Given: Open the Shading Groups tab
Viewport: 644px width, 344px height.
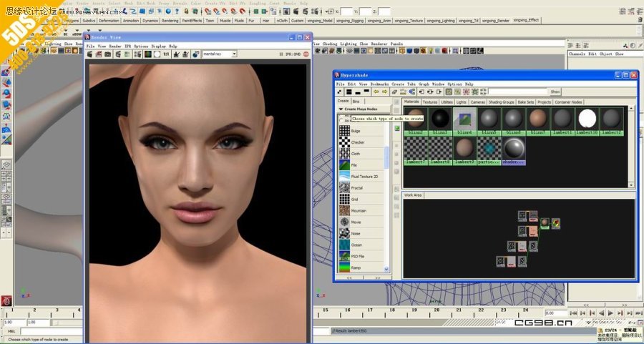Looking at the screenshot, I should coord(501,102).
